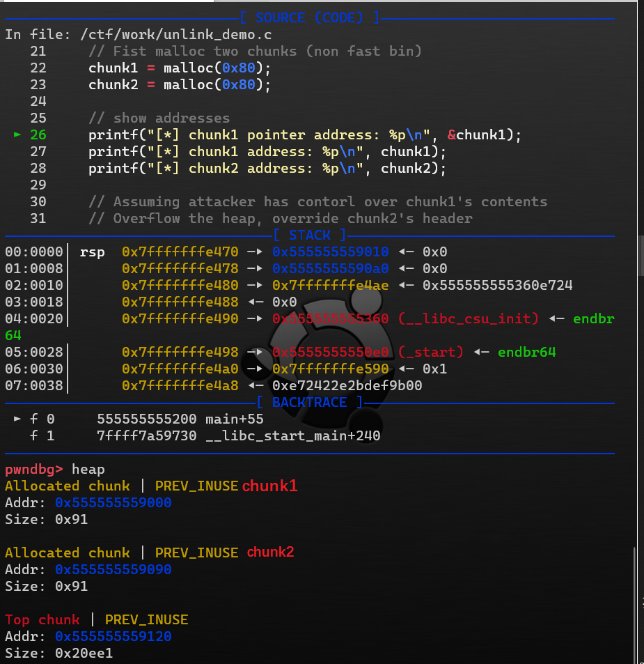Image resolution: width=644 pixels, height=664 pixels.
Task: Click the file path /ctf/work/unlink_demo.c
Action: tap(176, 35)
